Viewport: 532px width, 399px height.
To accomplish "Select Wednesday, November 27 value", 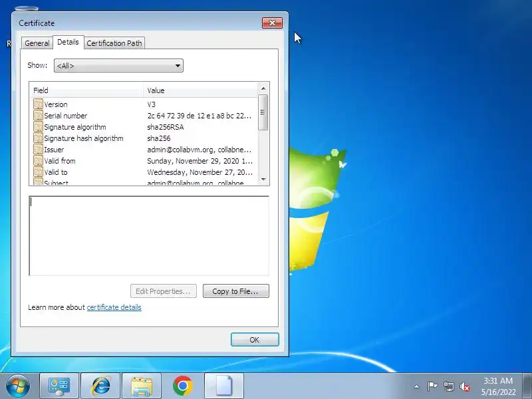I will pos(200,172).
